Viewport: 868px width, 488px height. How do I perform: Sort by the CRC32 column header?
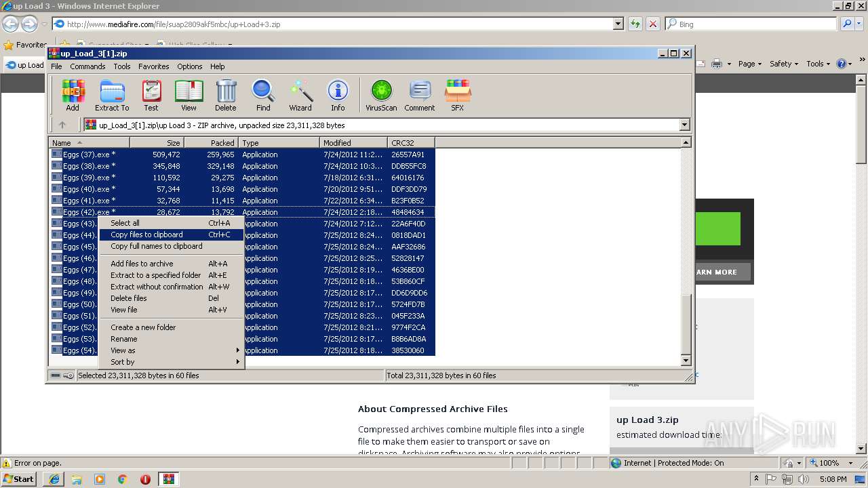(x=411, y=143)
